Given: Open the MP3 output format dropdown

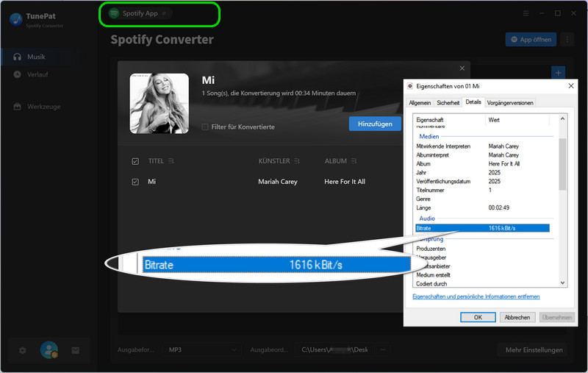Looking at the screenshot, I should [x=201, y=349].
